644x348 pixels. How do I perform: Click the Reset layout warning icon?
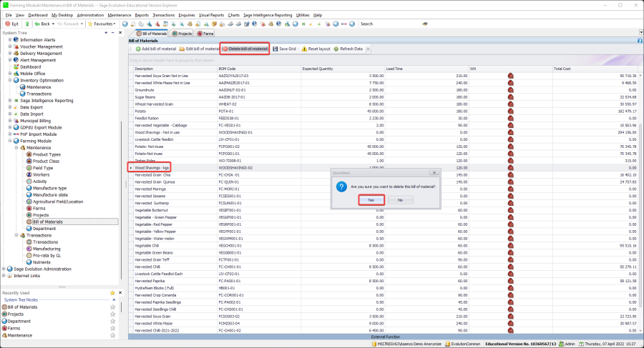tap(304, 49)
